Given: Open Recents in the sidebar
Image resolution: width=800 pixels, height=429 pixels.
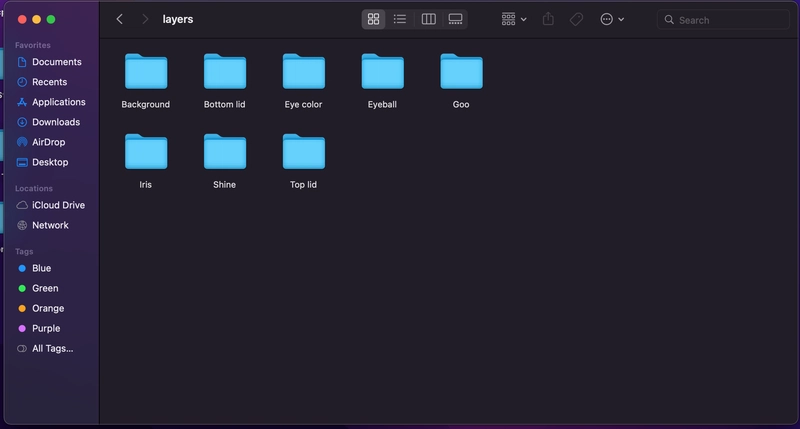Looking at the screenshot, I should pos(49,82).
